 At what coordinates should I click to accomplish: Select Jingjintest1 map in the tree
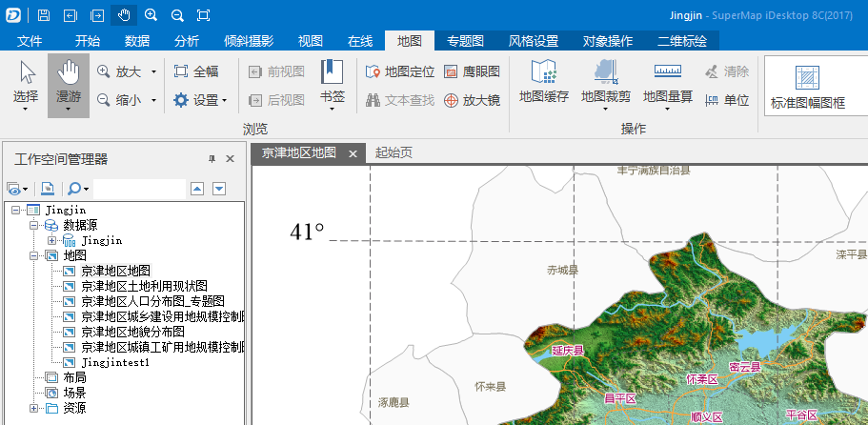click(115, 362)
